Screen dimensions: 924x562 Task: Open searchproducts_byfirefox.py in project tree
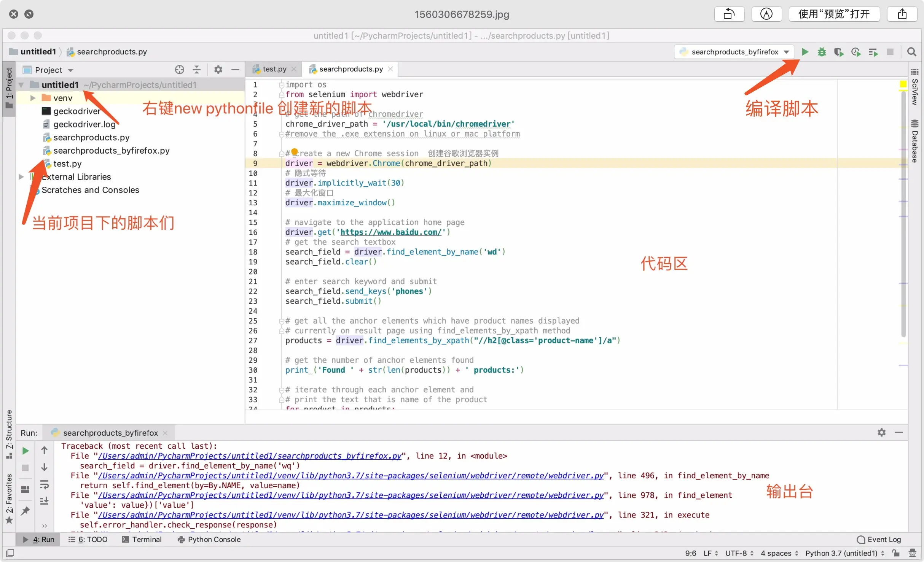(x=111, y=151)
